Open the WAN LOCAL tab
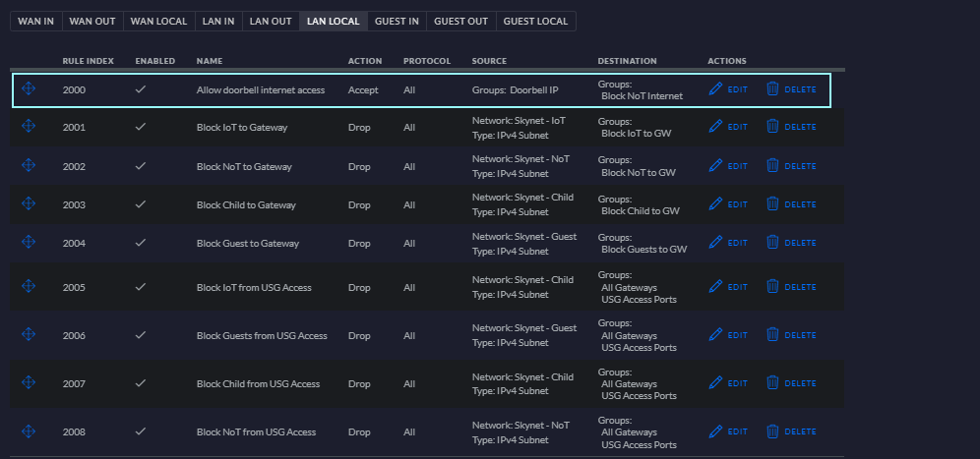 (158, 21)
